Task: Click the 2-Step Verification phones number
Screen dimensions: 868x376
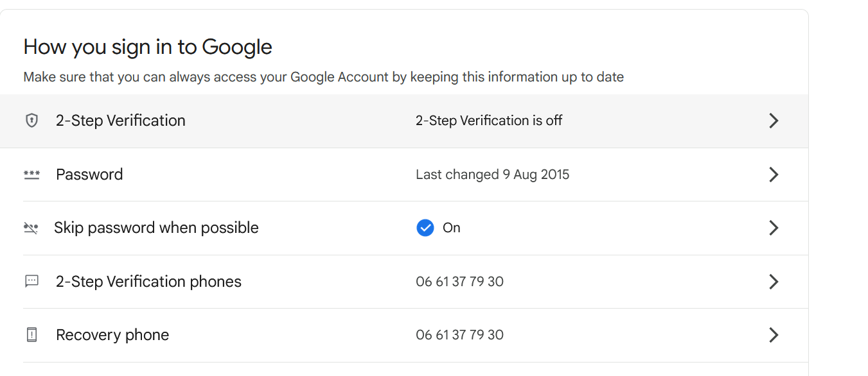Action: click(459, 282)
